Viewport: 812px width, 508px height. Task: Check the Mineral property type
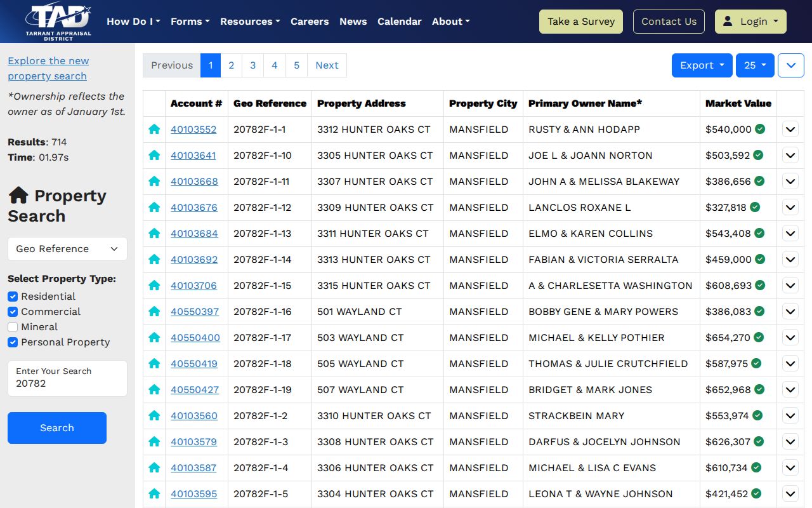[13, 327]
